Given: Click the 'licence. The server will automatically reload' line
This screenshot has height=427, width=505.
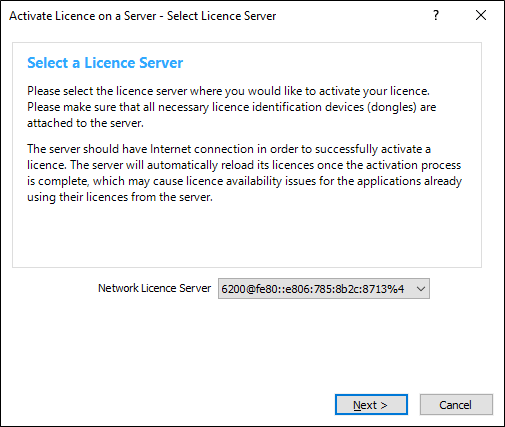Looking at the screenshot, I should [x=244, y=165].
